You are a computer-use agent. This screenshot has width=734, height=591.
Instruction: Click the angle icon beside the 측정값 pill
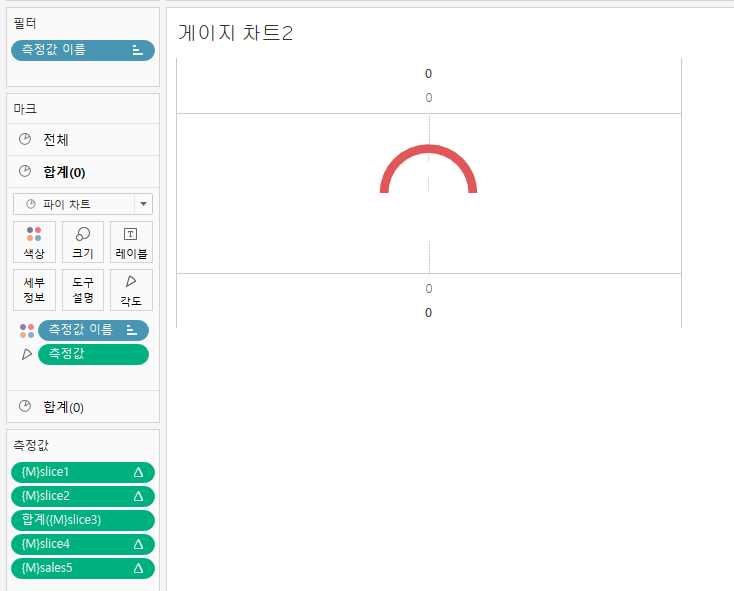[27, 354]
